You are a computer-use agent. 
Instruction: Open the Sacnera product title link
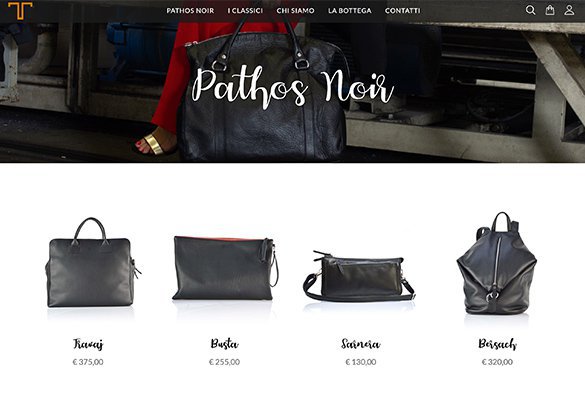coord(361,344)
